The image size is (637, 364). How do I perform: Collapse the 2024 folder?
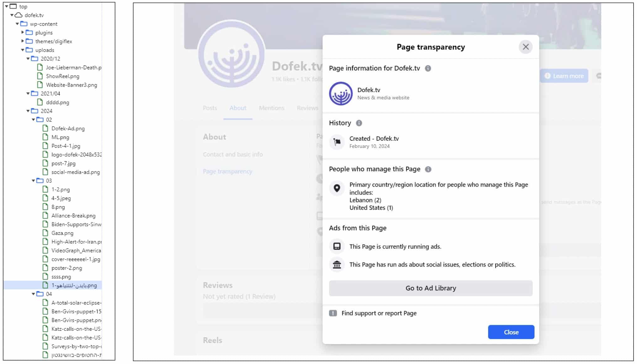[x=28, y=111]
